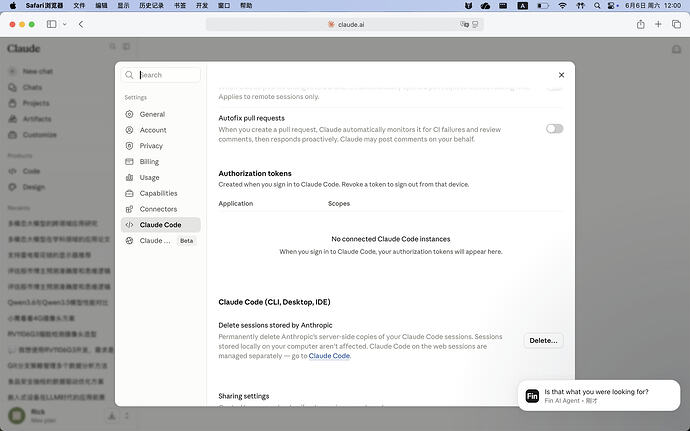
Task: Click the user profile avatar
Action: [x=17, y=415]
